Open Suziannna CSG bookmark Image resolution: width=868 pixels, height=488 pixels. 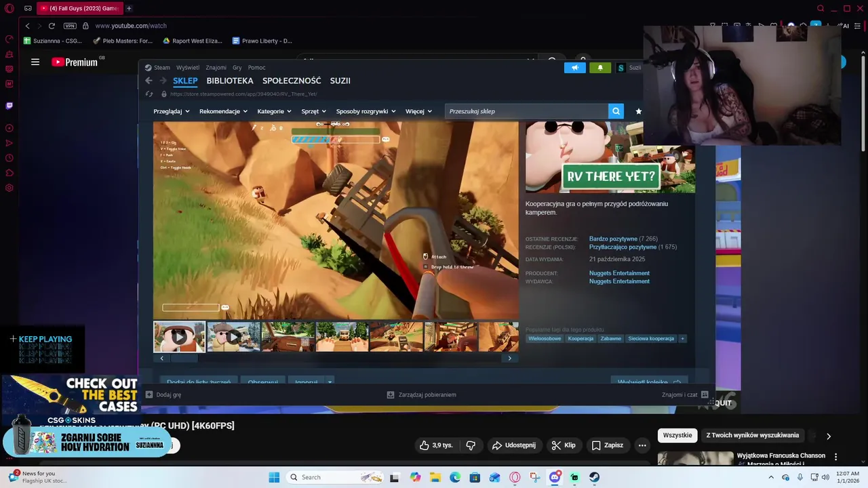(53, 41)
